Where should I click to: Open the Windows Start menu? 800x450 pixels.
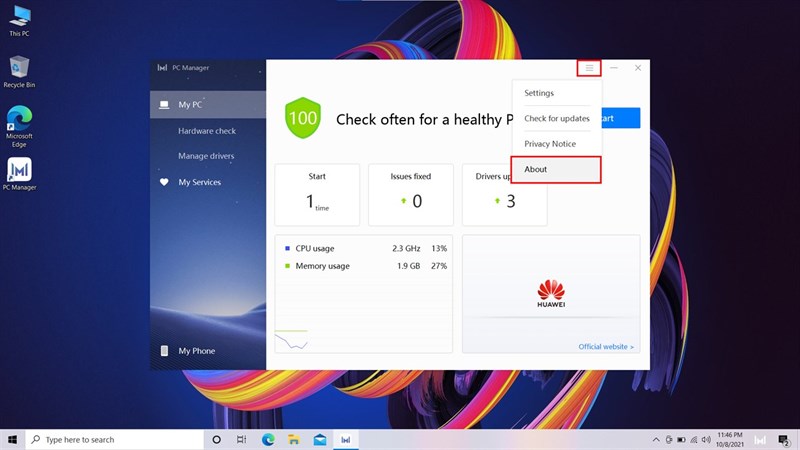12,439
